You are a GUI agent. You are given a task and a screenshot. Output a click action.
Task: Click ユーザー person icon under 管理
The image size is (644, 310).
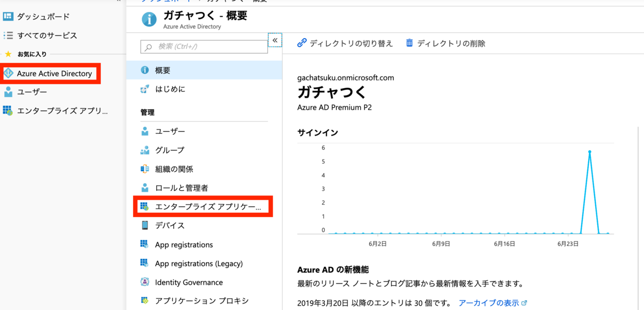click(x=144, y=131)
